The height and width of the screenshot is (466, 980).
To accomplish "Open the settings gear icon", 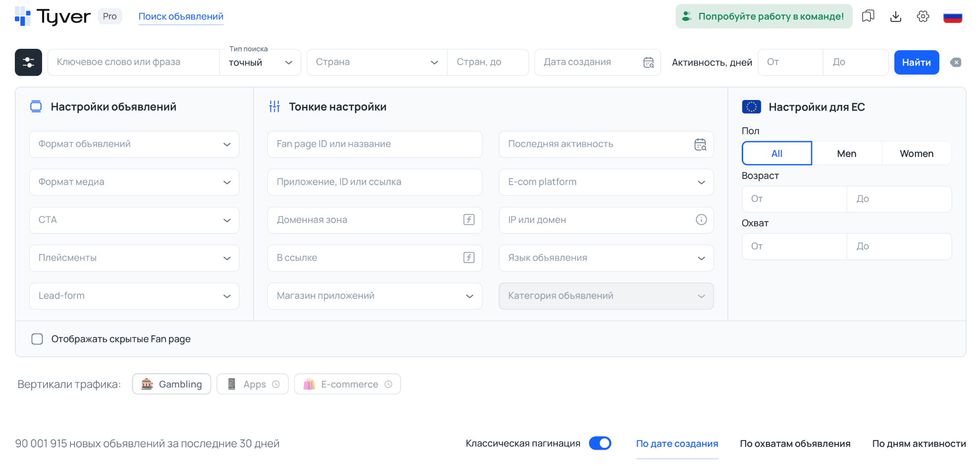I will click(923, 16).
